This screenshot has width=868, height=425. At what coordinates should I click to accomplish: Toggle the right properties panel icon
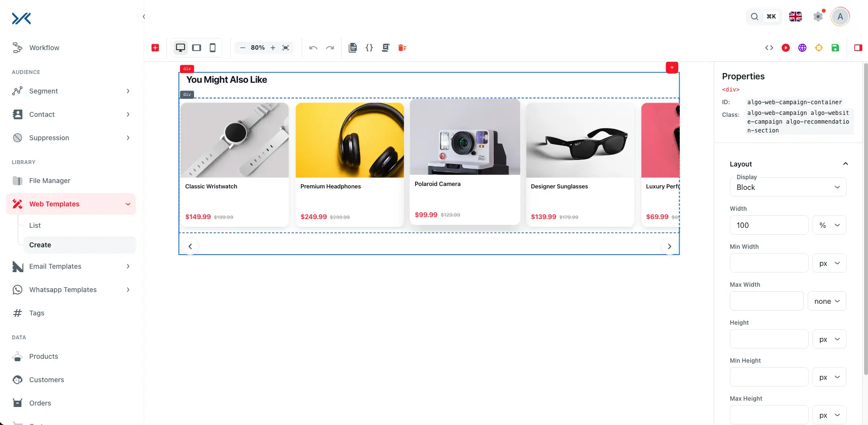(x=858, y=48)
